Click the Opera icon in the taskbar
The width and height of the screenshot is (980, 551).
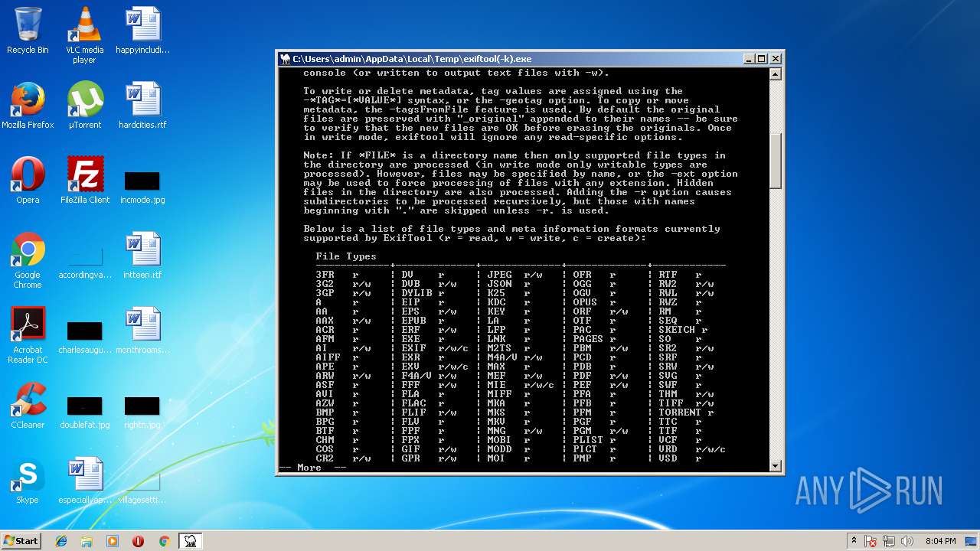point(138,541)
